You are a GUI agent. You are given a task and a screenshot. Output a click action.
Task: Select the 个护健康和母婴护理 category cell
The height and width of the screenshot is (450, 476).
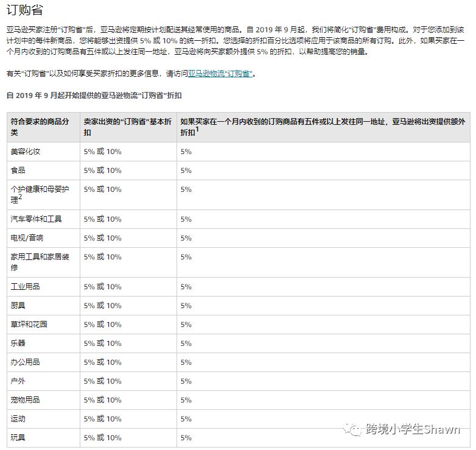[43, 195]
